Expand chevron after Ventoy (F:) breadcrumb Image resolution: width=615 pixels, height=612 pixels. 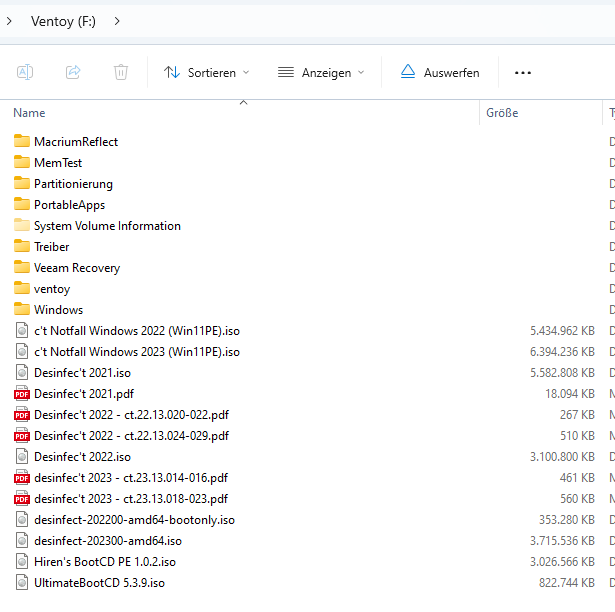coord(117,21)
